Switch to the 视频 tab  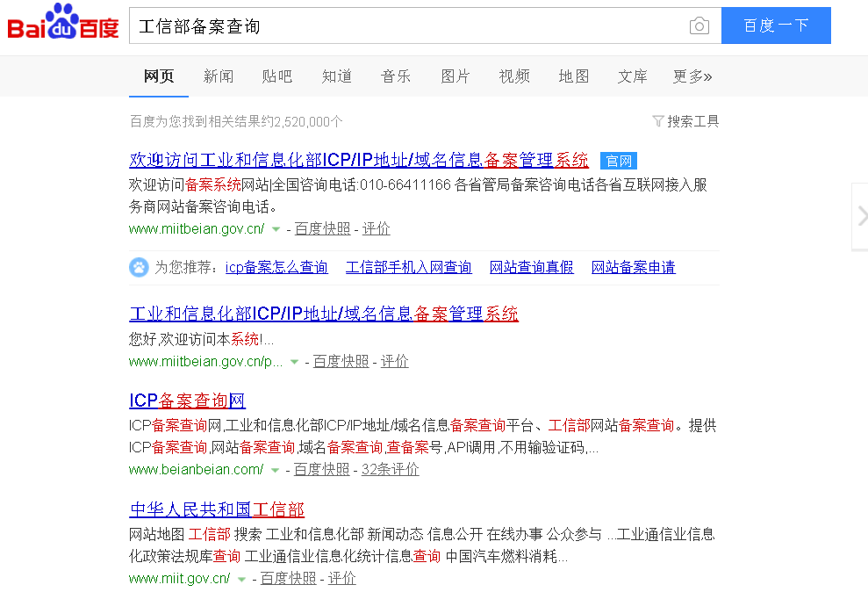coord(514,76)
